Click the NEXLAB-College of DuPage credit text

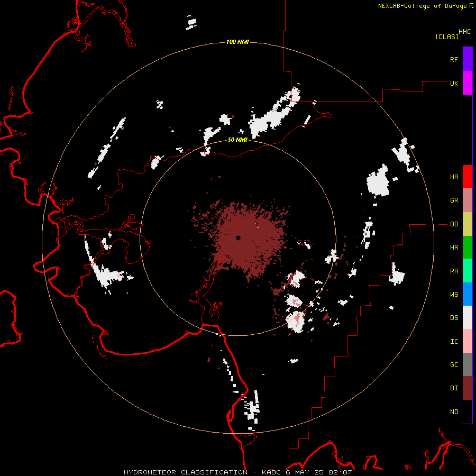[x=422, y=6]
